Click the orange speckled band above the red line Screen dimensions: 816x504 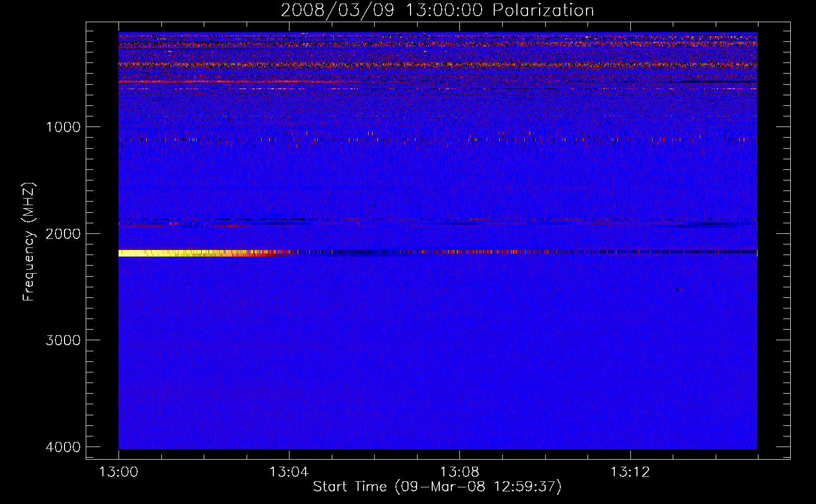(x=353, y=65)
